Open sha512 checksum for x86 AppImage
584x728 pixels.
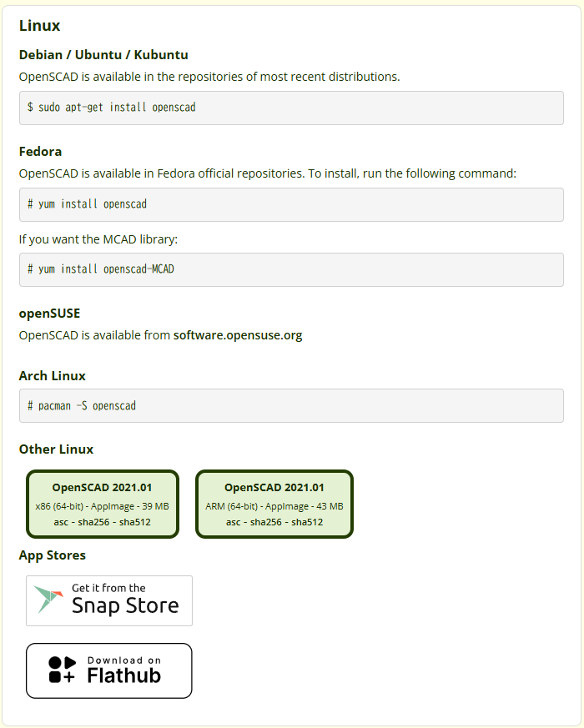(x=135, y=522)
